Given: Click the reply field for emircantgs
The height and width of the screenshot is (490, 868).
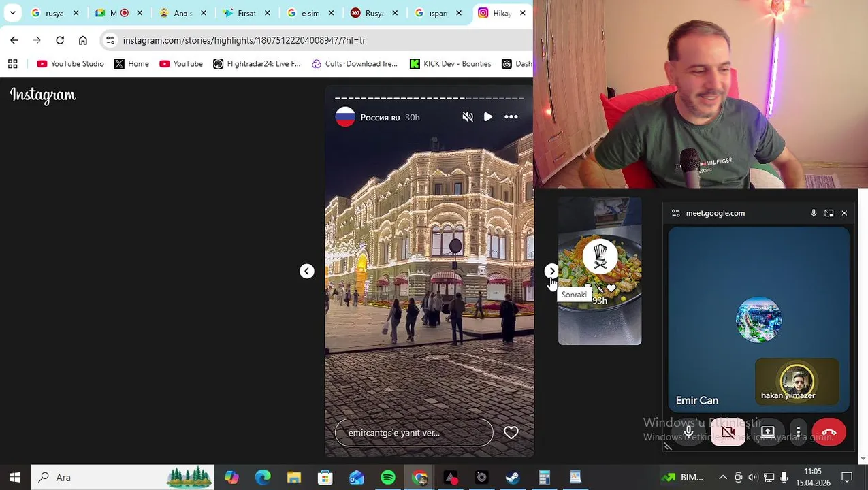Looking at the screenshot, I should pyautogui.click(x=414, y=433).
